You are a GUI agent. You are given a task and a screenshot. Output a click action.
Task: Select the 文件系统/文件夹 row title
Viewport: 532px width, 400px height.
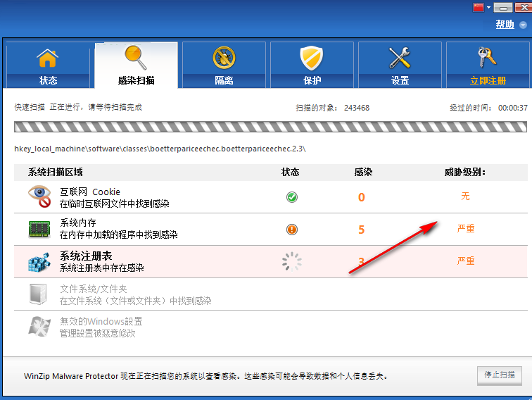94,289
